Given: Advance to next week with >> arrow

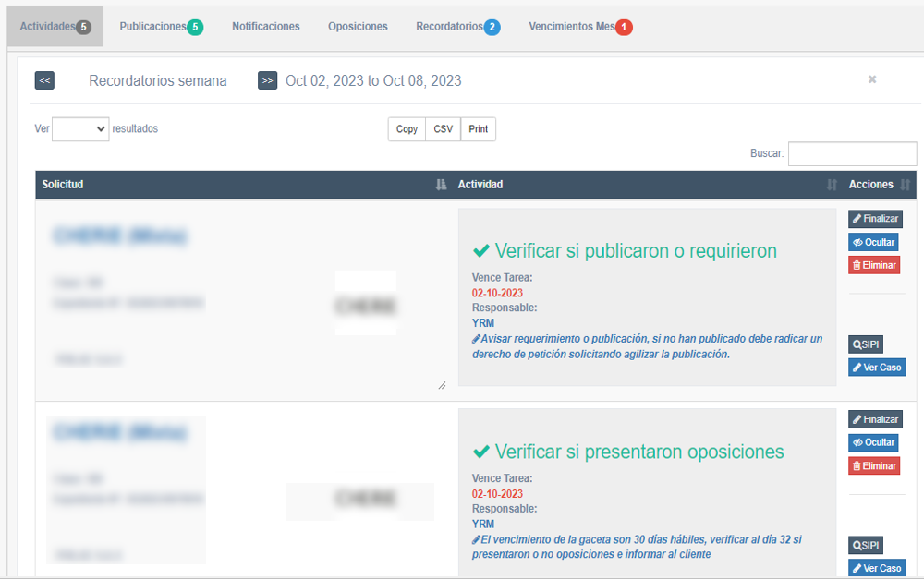Looking at the screenshot, I should (x=267, y=80).
